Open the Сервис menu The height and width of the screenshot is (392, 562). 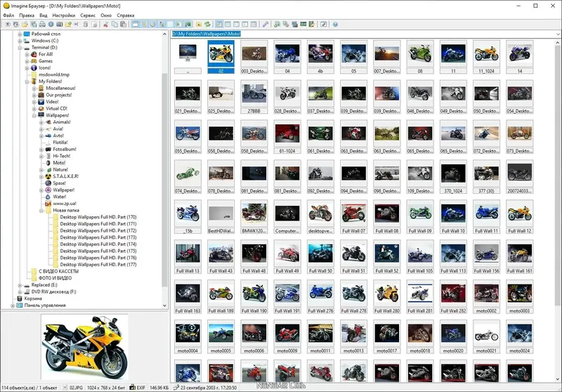pyautogui.click(x=88, y=15)
